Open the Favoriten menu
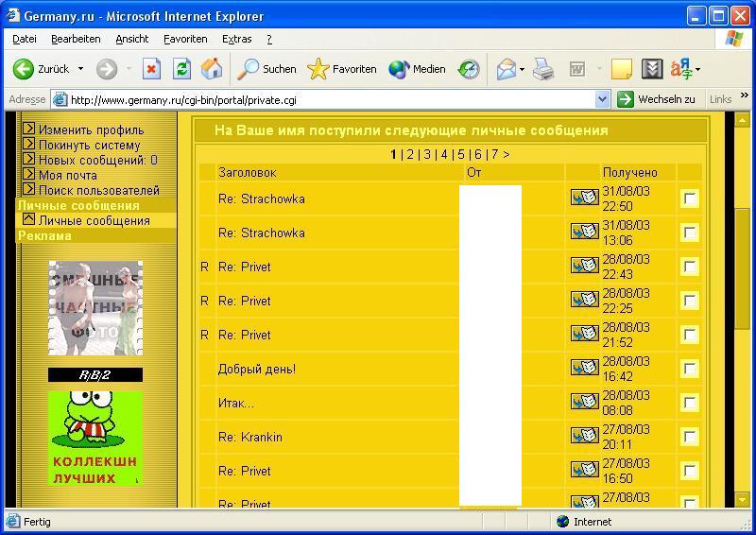 [185, 39]
